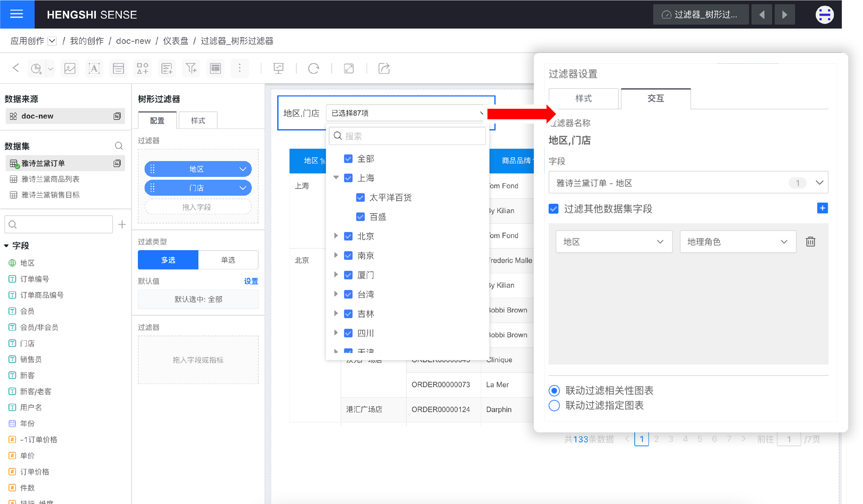Click the 前往 page number input
Image resolution: width=863 pixels, height=504 pixels.
tap(789, 439)
